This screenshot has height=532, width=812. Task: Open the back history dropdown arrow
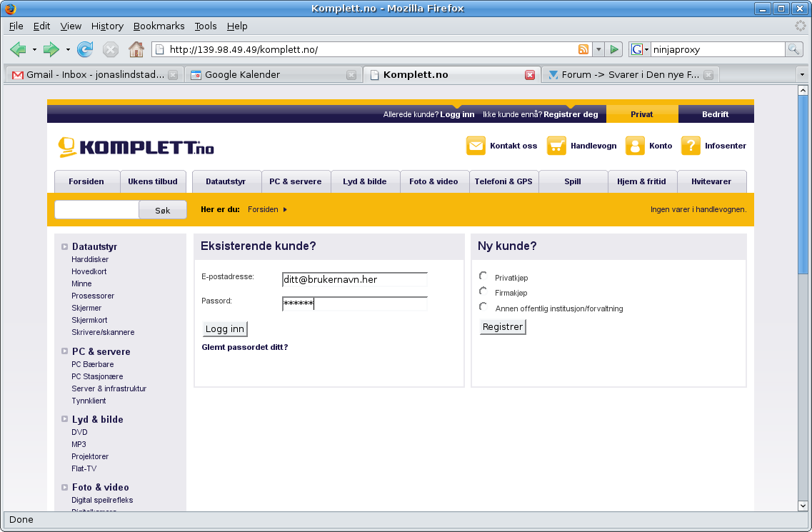point(34,50)
